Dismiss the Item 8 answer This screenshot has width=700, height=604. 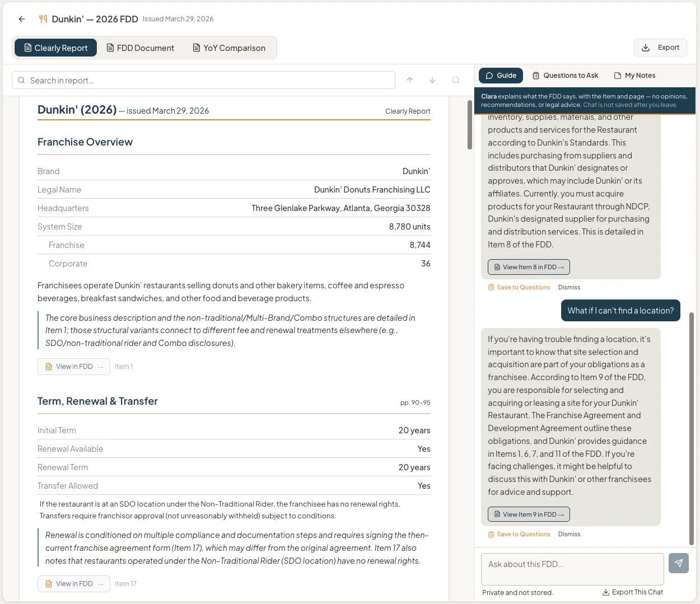(x=569, y=287)
